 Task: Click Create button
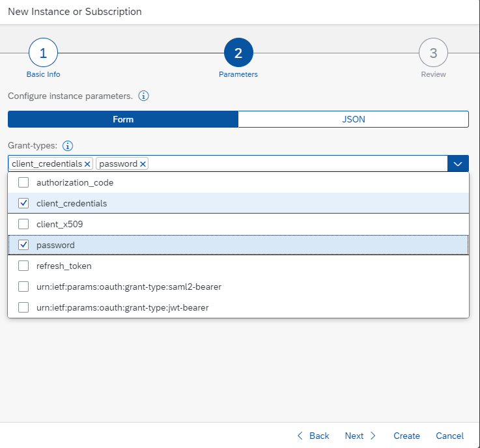pos(406,436)
